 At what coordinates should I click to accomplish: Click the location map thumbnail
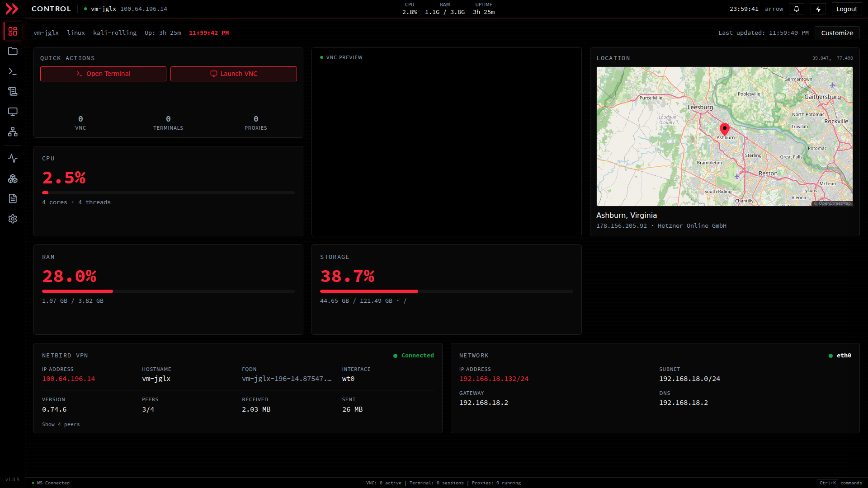(725, 136)
